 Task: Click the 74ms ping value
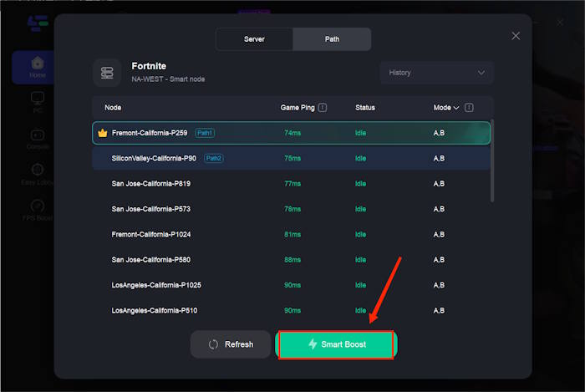click(x=292, y=133)
